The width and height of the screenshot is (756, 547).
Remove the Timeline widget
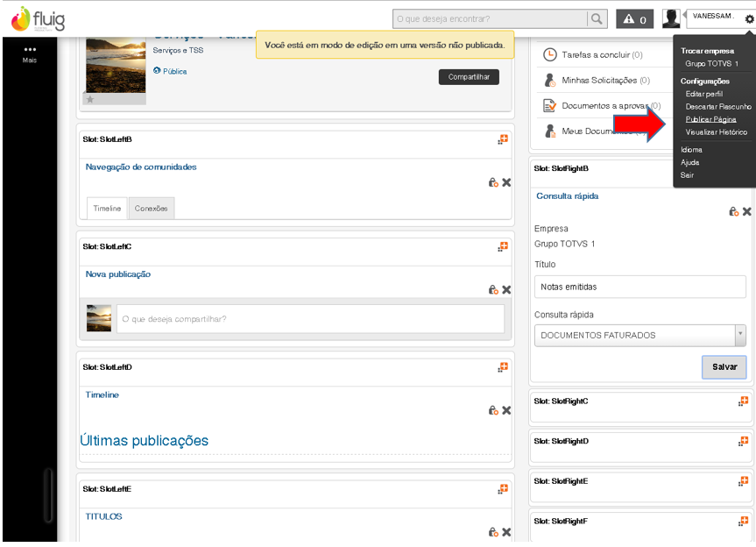tap(506, 410)
